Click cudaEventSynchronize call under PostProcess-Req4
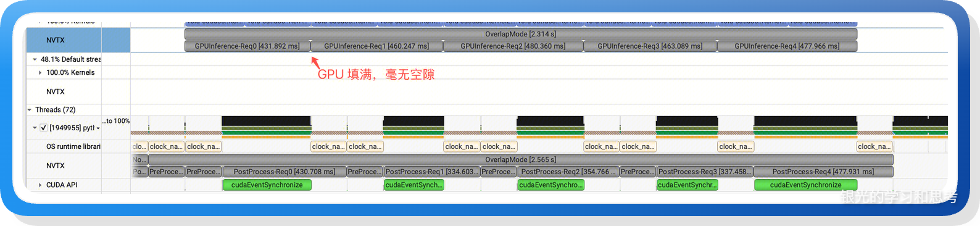980x226 pixels. point(805,185)
